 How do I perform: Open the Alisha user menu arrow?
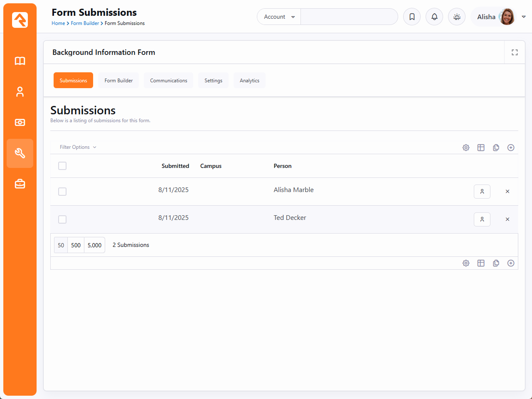click(524, 17)
